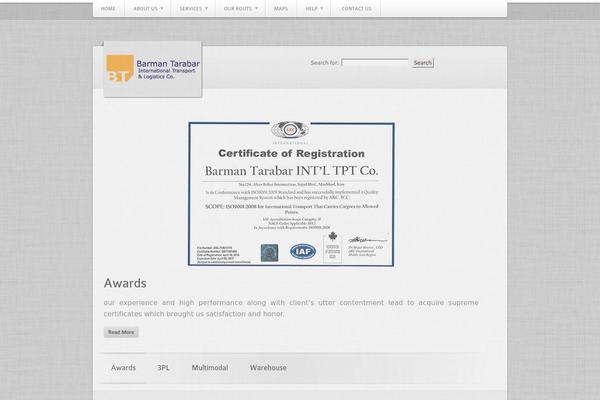The width and height of the screenshot is (600, 400).
Task: Click the OUR ROUTS dropdown arrow
Action: click(x=256, y=8)
